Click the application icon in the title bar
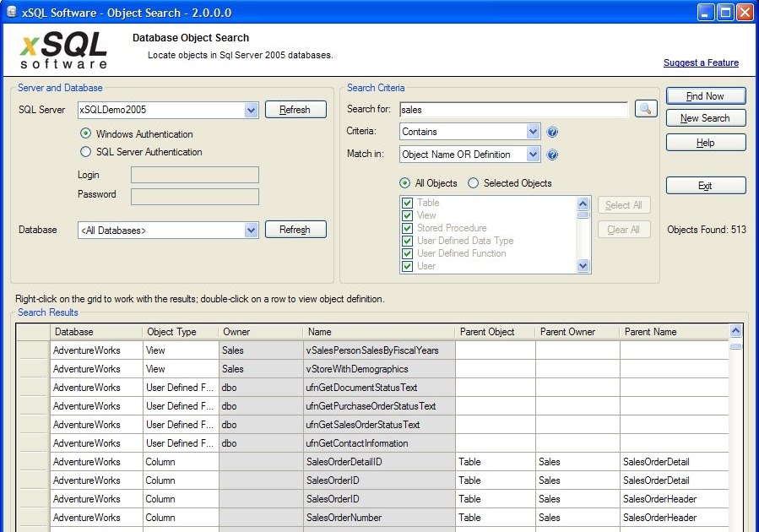759x532 pixels. pos(11,12)
